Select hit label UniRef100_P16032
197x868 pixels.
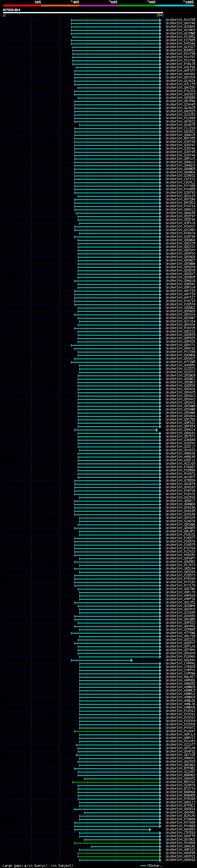pyautogui.click(x=180, y=494)
